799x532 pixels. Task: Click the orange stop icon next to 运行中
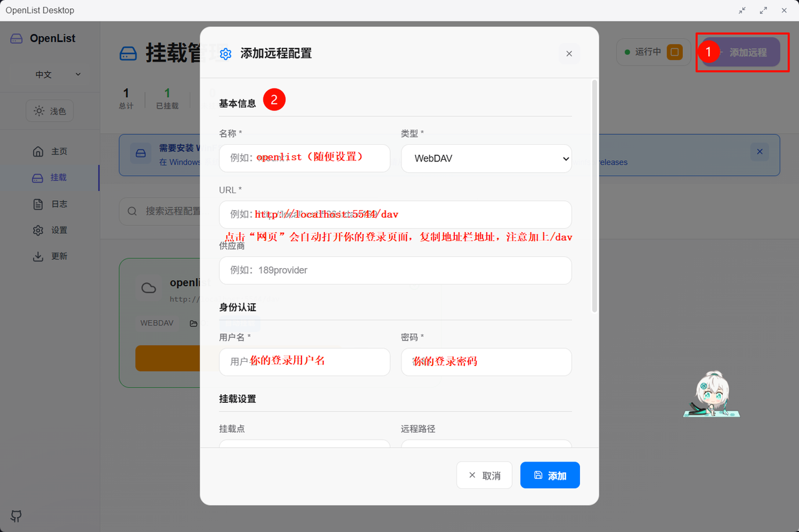[674, 52]
